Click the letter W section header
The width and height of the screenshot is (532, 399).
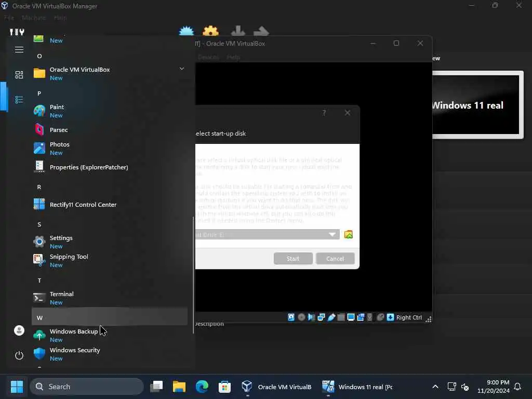pyautogui.click(x=110, y=316)
